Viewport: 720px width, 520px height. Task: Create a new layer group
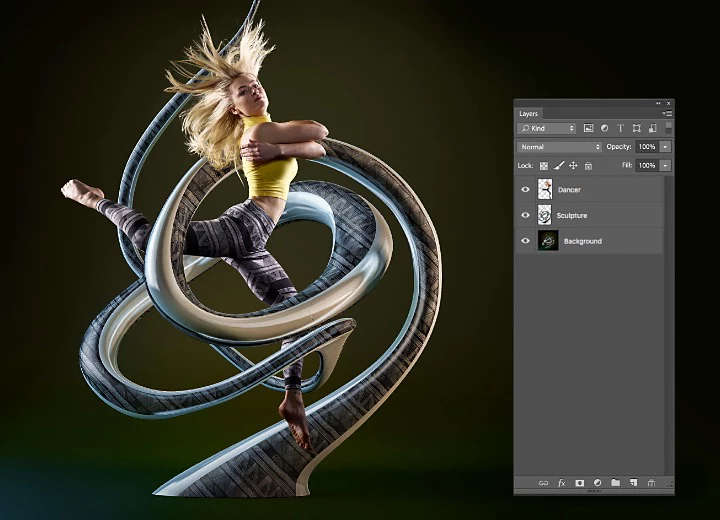pyautogui.click(x=615, y=483)
